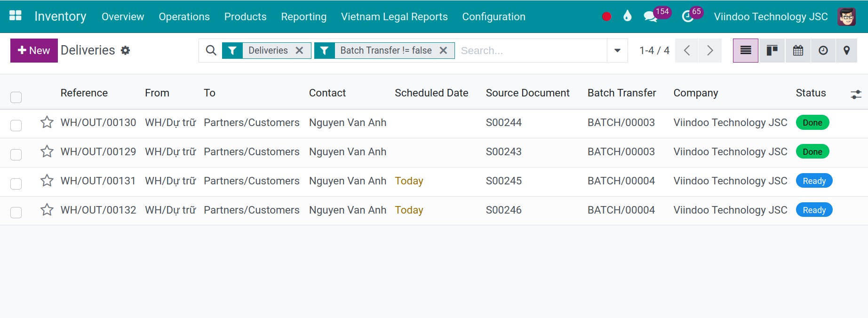Image resolution: width=868 pixels, height=318 pixels.
Task: Switch to activity view
Action: coord(823,50)
